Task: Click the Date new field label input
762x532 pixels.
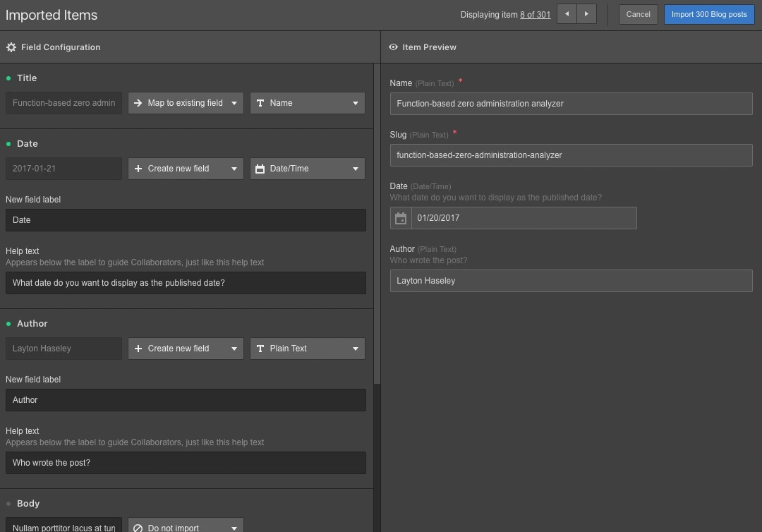Action: coord(186,220)
